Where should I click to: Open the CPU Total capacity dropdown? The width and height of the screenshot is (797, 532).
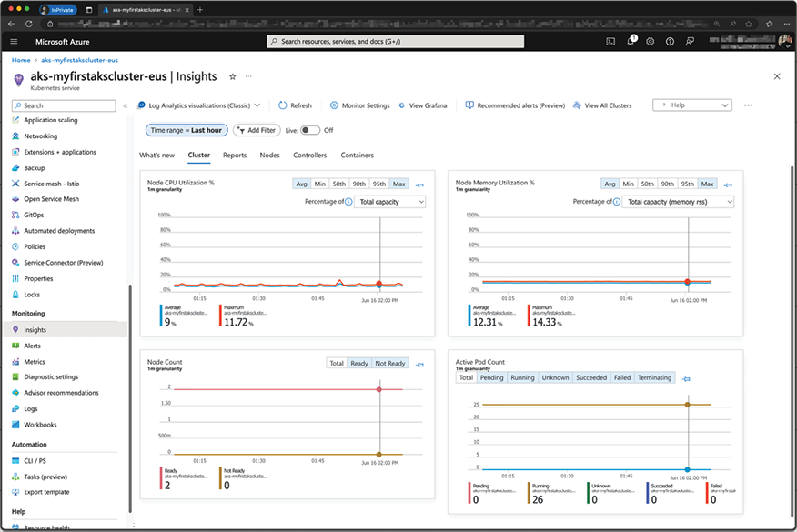(389, 202)
